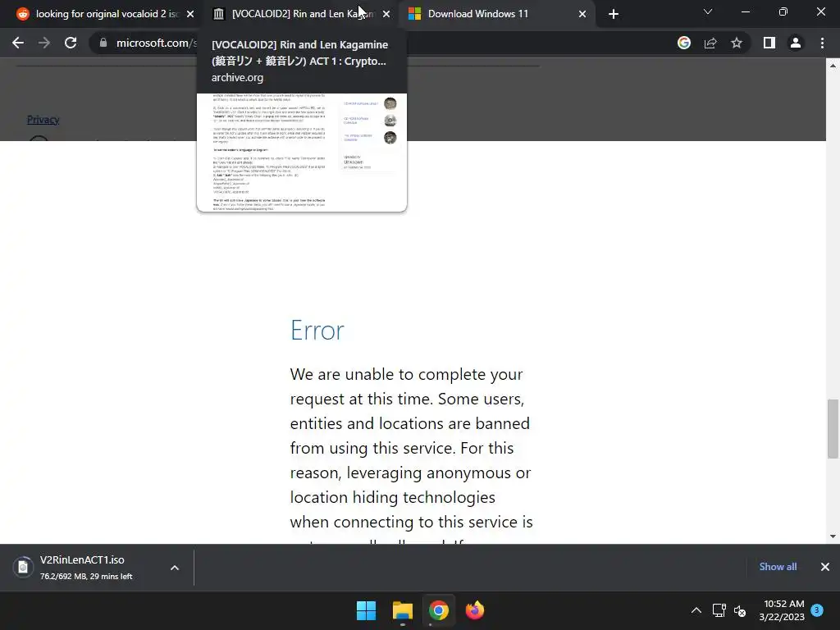Click the V2RinLenACT1.iso file icon
840x630 pixels.
click(x=23, y=567)
